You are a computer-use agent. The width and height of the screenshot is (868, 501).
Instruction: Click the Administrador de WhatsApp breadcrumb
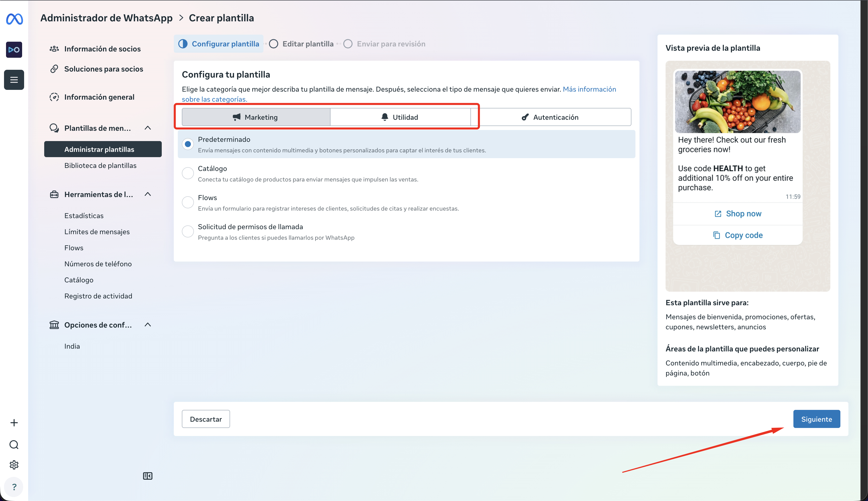pos(106,18)
